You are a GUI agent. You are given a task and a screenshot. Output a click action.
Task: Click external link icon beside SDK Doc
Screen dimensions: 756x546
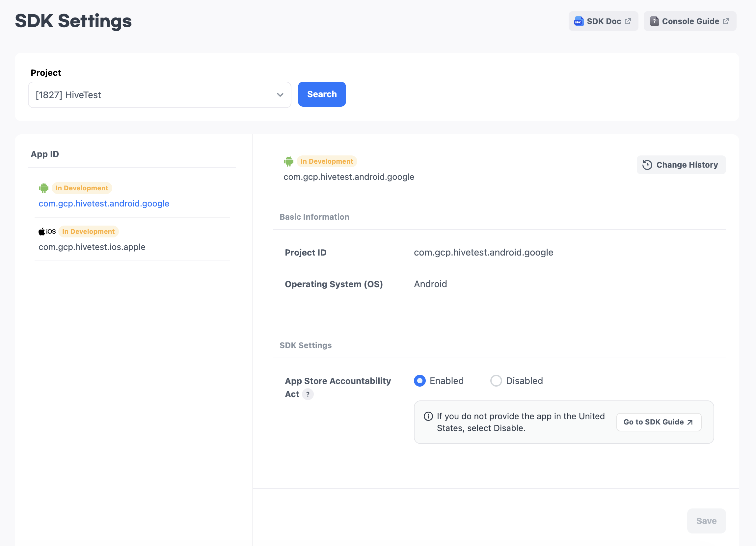click(x=628, y=21)
